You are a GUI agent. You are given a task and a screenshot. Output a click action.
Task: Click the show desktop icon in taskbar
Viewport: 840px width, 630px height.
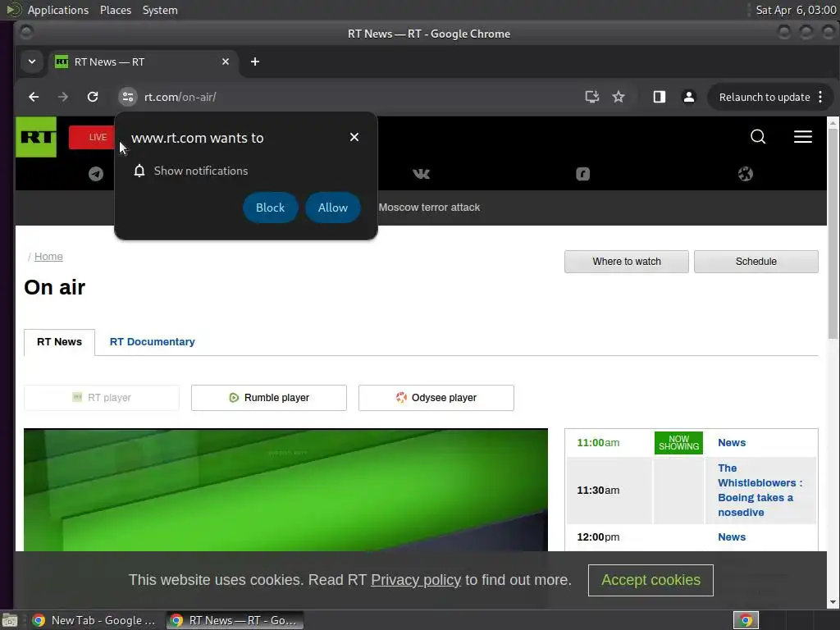pos(10,620)
